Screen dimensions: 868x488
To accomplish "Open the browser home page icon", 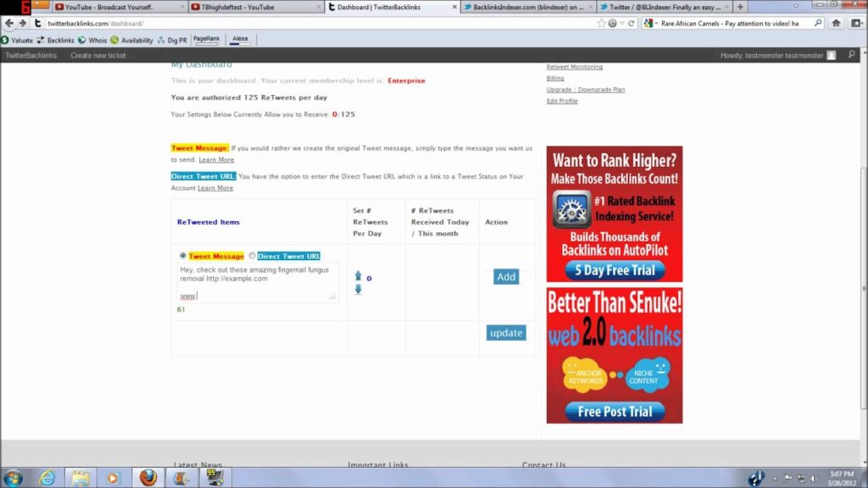I will tap(836, 23).
